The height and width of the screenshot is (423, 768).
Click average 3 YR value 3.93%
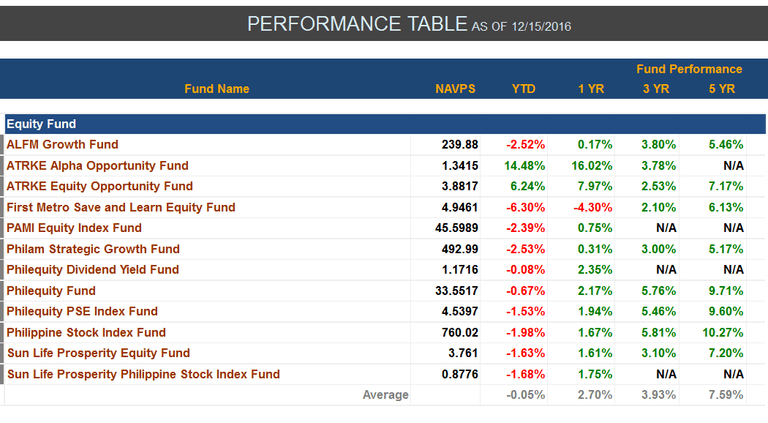click(x=659, y=395)
